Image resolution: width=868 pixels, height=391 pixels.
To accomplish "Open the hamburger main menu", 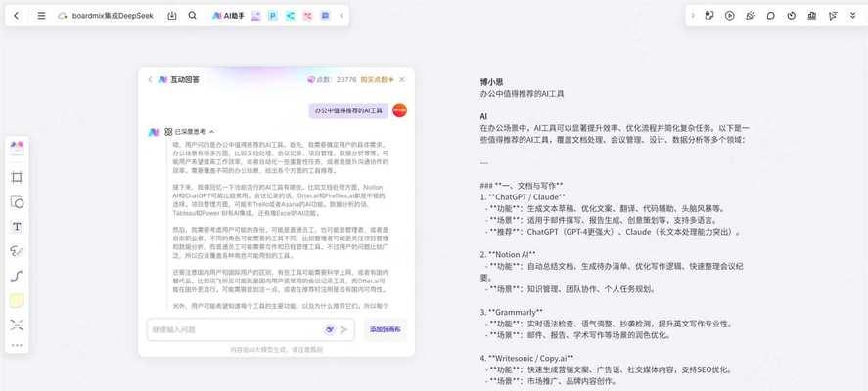I will (x=41, y=16).
